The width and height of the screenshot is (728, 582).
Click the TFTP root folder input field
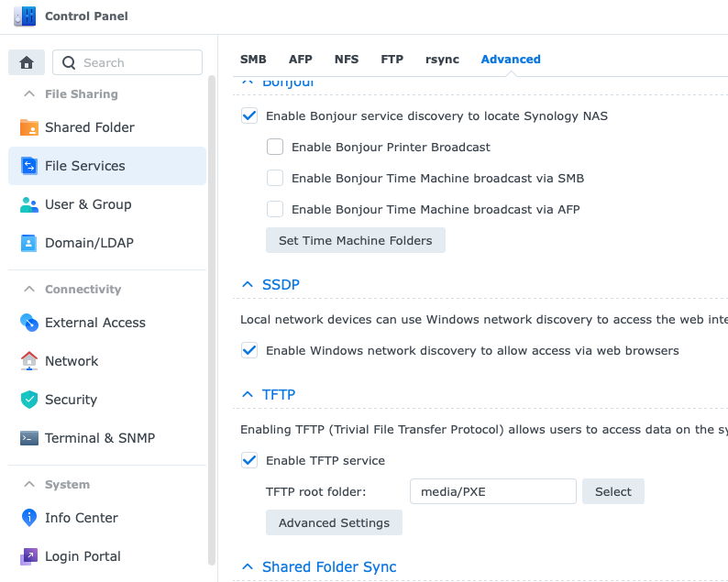(x=492, y=491)
